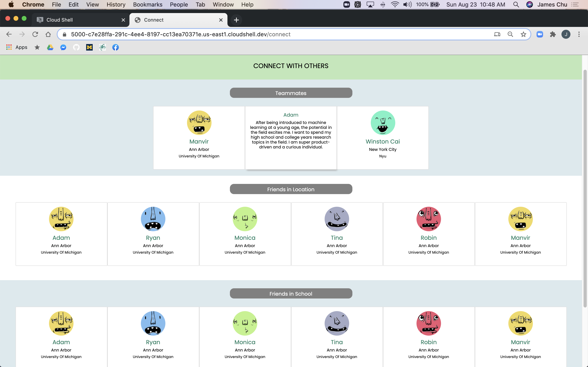
Task: Reload the current page
Action: click(x=35, y=34)
